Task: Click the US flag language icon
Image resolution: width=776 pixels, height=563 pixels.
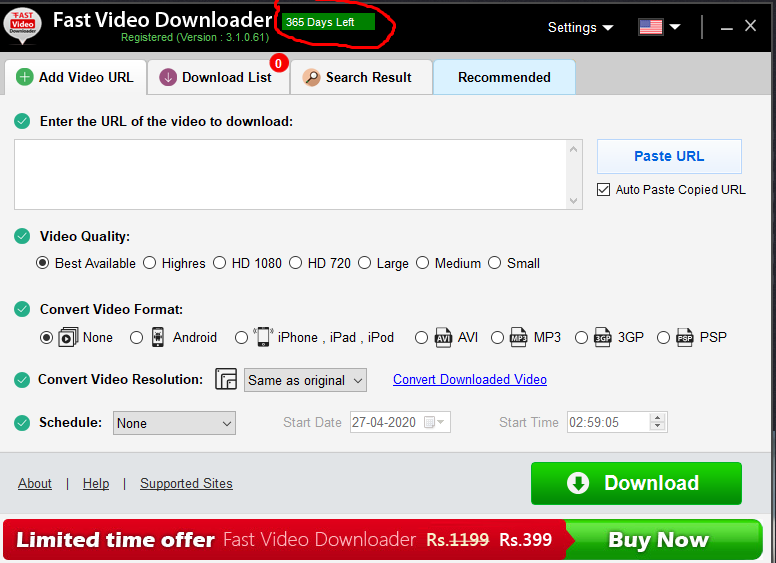Action: coord(650,27)
